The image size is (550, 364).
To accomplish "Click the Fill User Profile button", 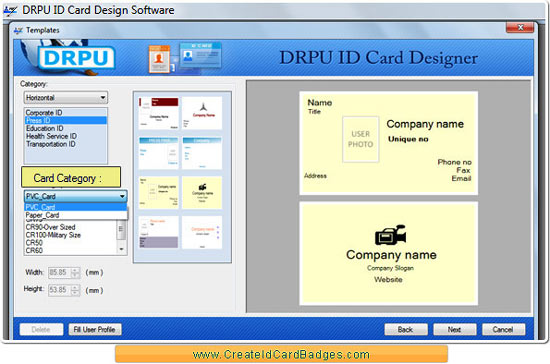I will click(95, 329).
